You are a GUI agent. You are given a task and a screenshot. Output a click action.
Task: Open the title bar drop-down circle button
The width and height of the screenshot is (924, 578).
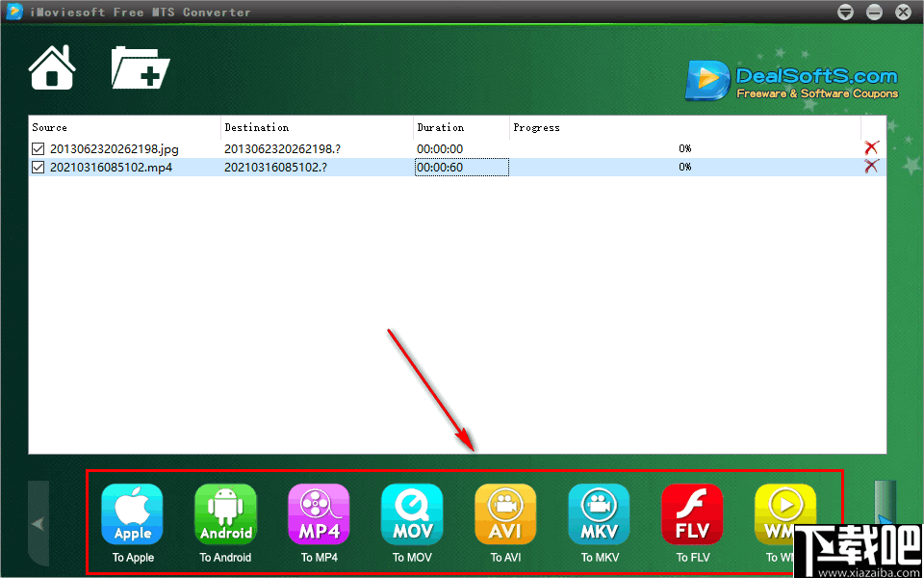[x=845, y=12]
